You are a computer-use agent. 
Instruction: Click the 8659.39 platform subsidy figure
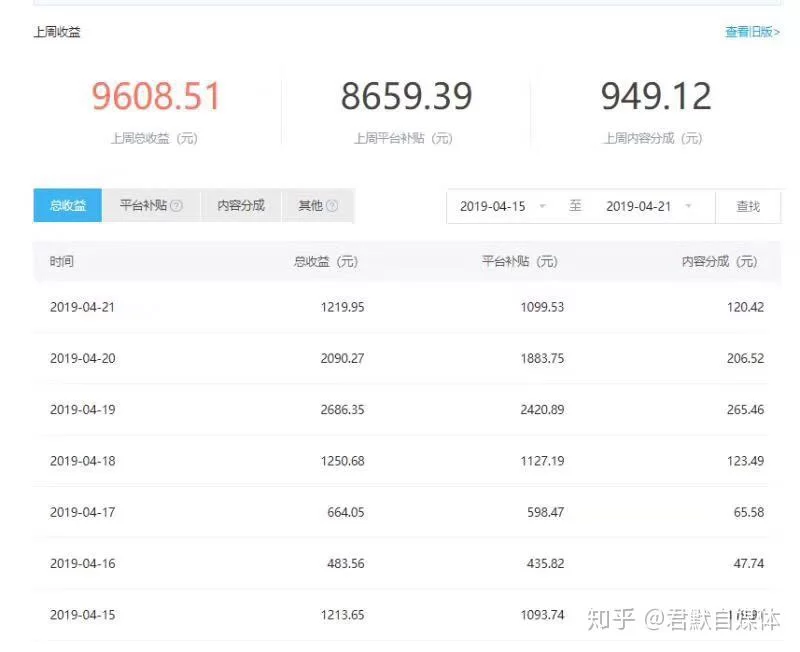pos(408,95)
